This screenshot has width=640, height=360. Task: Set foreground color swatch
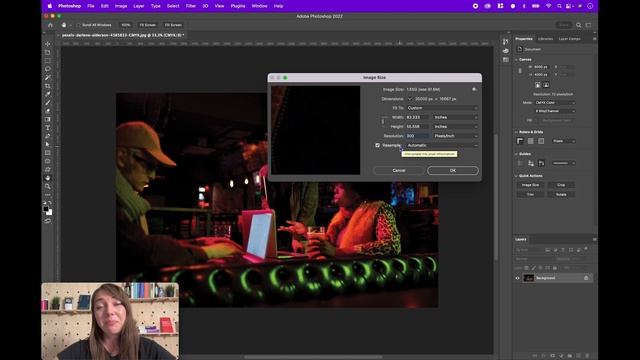46,209
